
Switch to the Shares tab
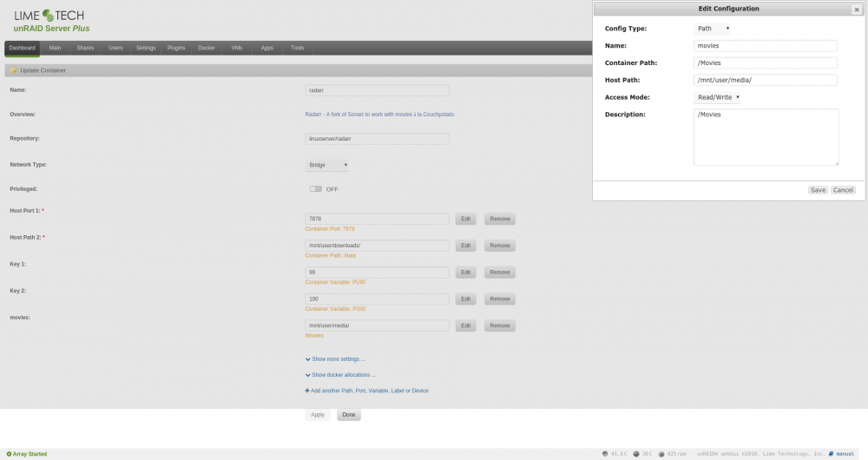click(x=85, y=48)
